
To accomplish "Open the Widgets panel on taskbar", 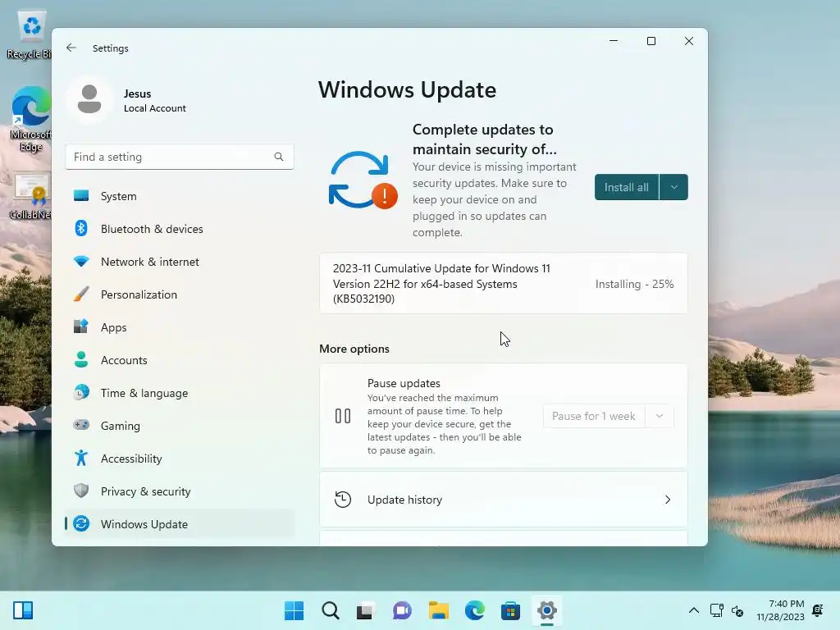I will (23, 610).
